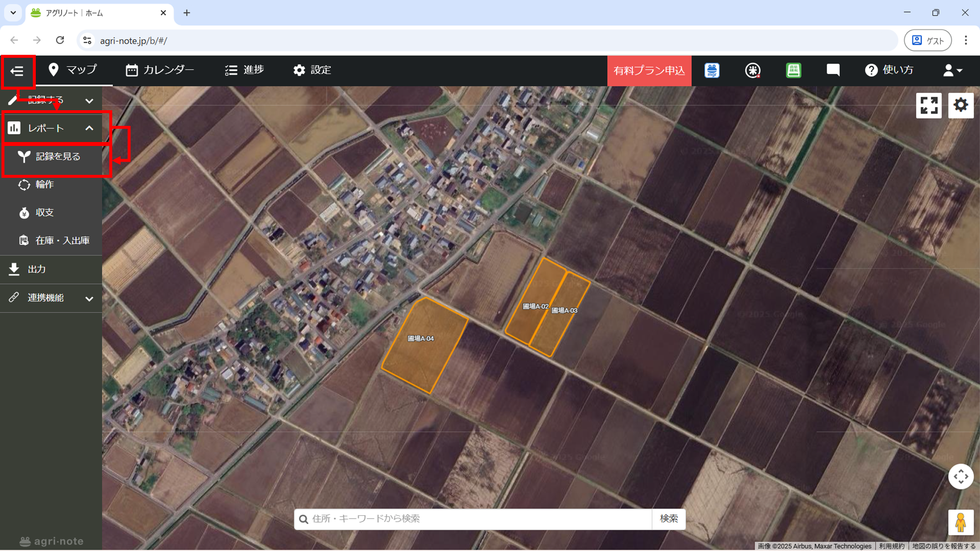Open the asterisk circle icon in header

tap(753, 71)
